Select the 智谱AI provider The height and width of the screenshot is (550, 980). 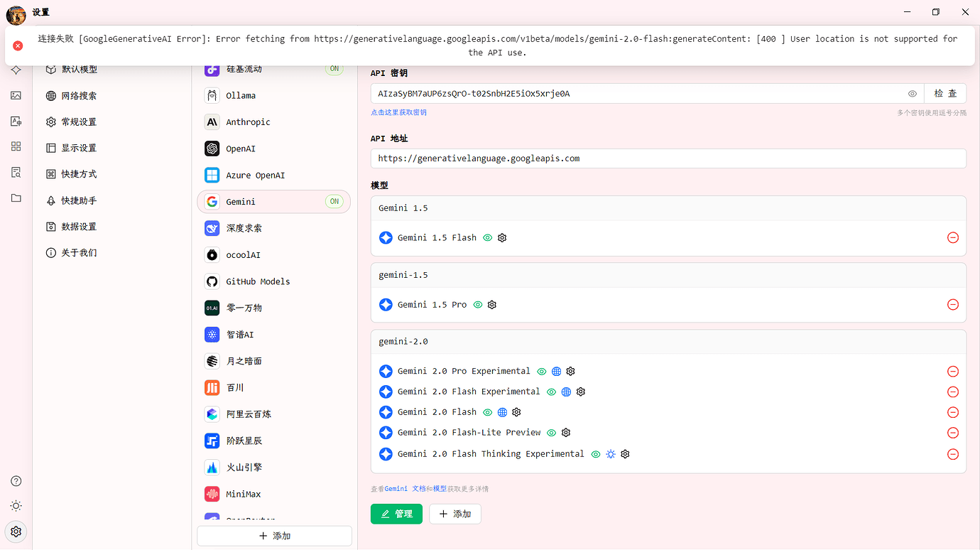point(273,334)
